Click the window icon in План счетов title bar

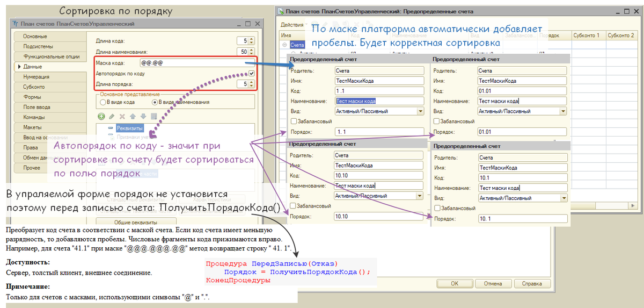15,24
